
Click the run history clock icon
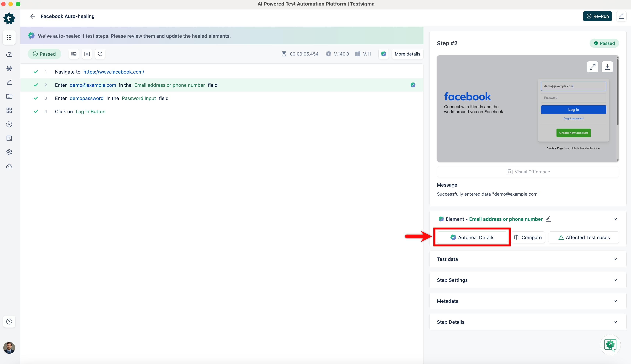pos(100,54)
